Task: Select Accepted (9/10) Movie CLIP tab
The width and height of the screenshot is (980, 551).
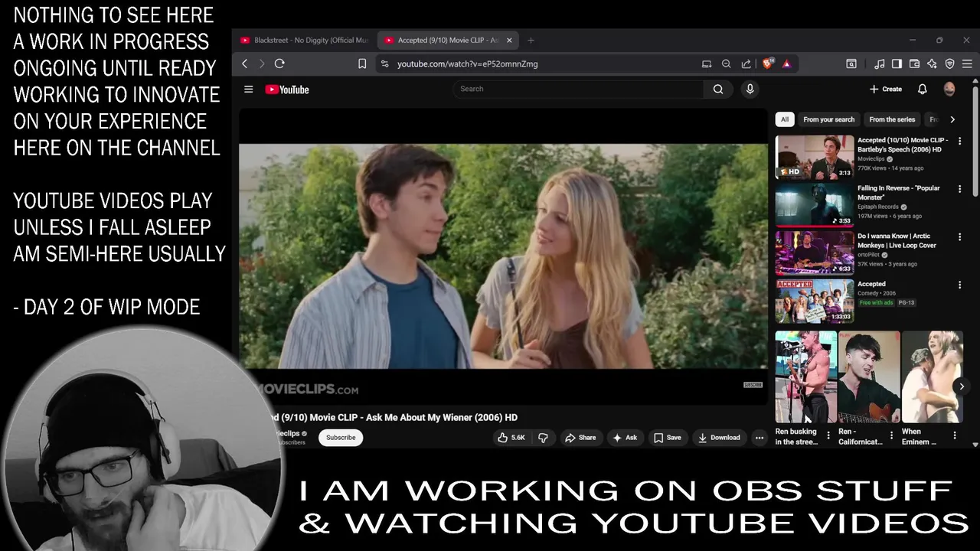Action: [448, 40]
